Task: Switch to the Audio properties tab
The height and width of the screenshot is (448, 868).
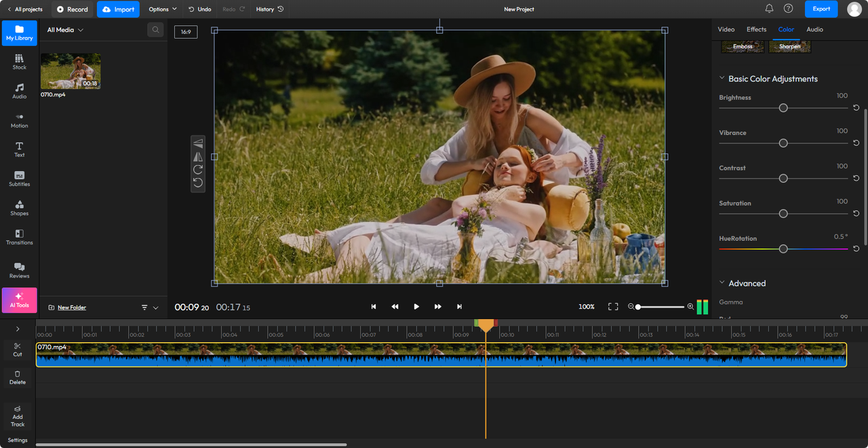Action: click(x=814, y=29)
